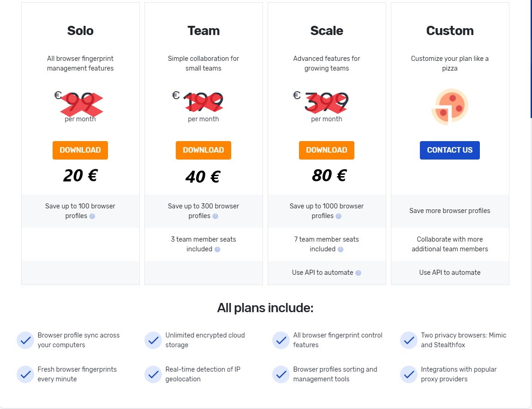532x409 pixels.
Task: Click checkmark beside Integrations with popular proxy providers
Action: click(409, 374)
